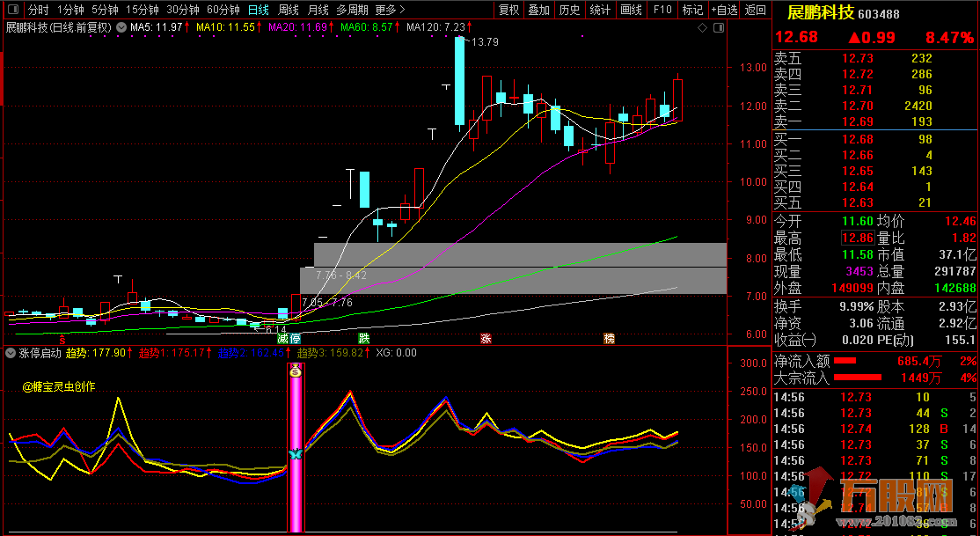Viewport: 980px width, 536px height.
Task: Switch to 5分钟 period
Action: pos(105,10)
